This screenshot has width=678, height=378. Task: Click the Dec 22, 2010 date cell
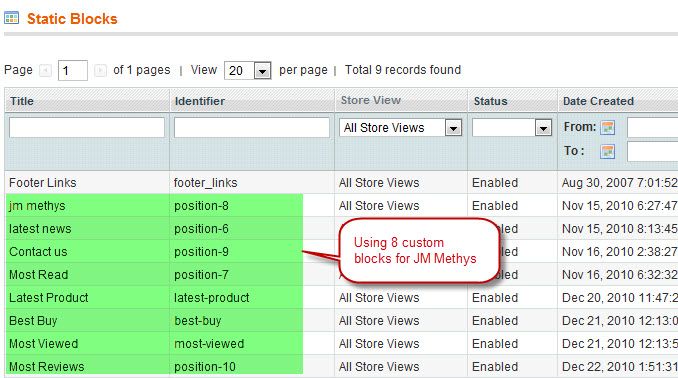(x=618, y=366)
